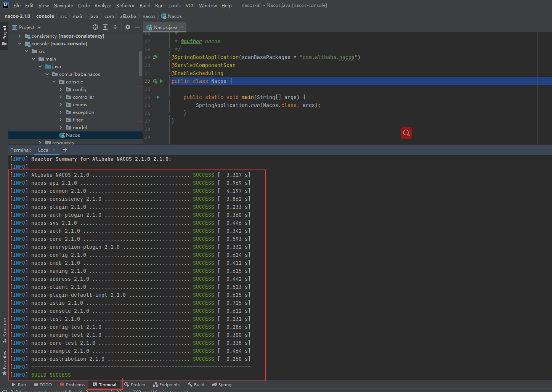The width and height of the screenshot is (552, 392).
Task: Click the Nacos class breadcrumb
Action: [x=172, y=16]
